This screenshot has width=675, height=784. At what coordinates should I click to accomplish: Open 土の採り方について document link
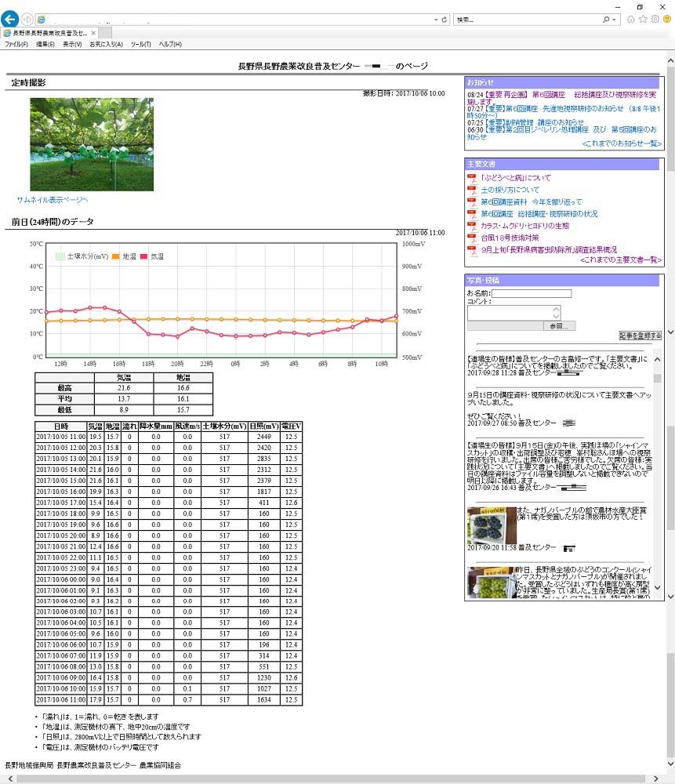(510, 190)
